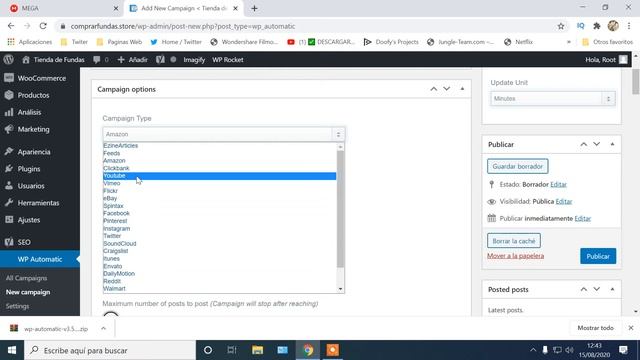Open Task View on the taskbar
Viewport: 640px width, 360px height.
232,350
